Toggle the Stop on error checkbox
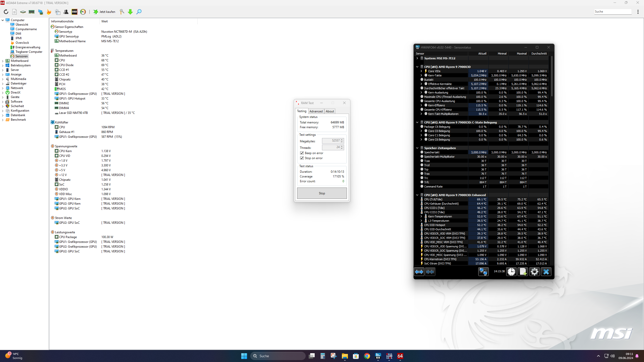The width and height of the screenshot is (644, 362). pos(302,158)
